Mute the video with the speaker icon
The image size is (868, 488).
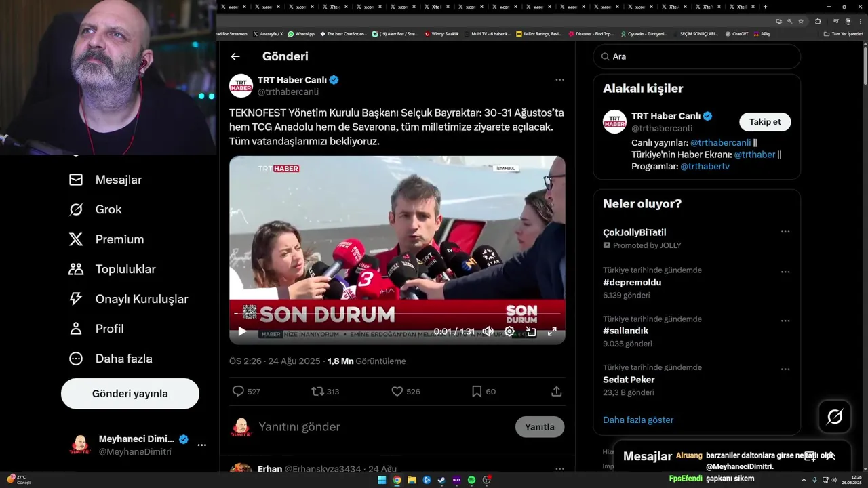click(488, 331)
